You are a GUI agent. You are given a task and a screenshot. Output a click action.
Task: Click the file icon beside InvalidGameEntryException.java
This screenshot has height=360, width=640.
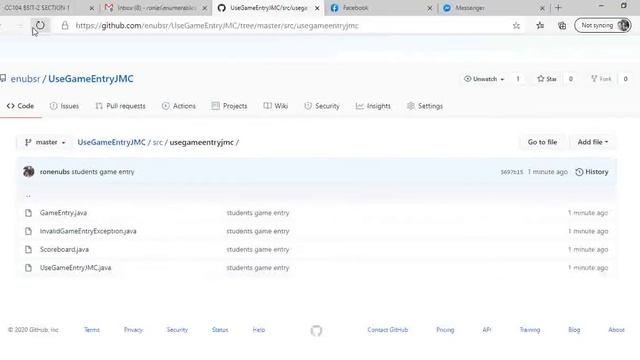[28, 231]
